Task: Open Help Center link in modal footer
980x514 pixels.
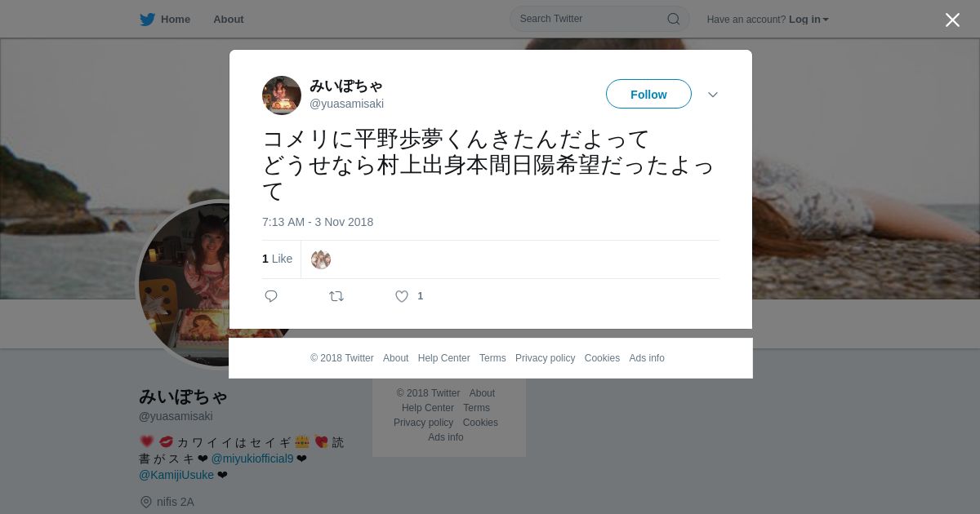Action: coord(443,358)
